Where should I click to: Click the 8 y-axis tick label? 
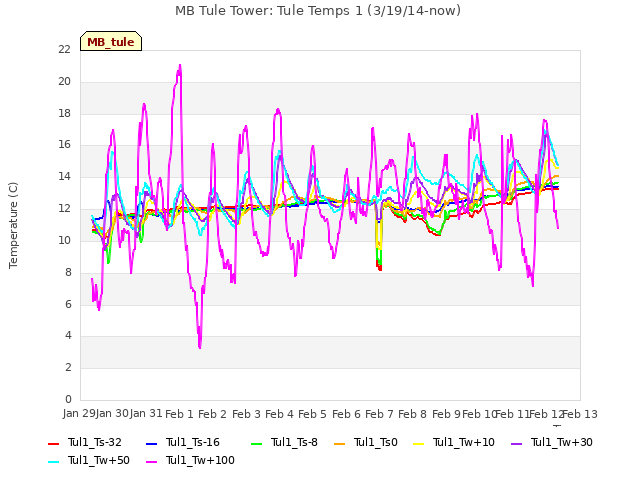click(x=68, y=272)
